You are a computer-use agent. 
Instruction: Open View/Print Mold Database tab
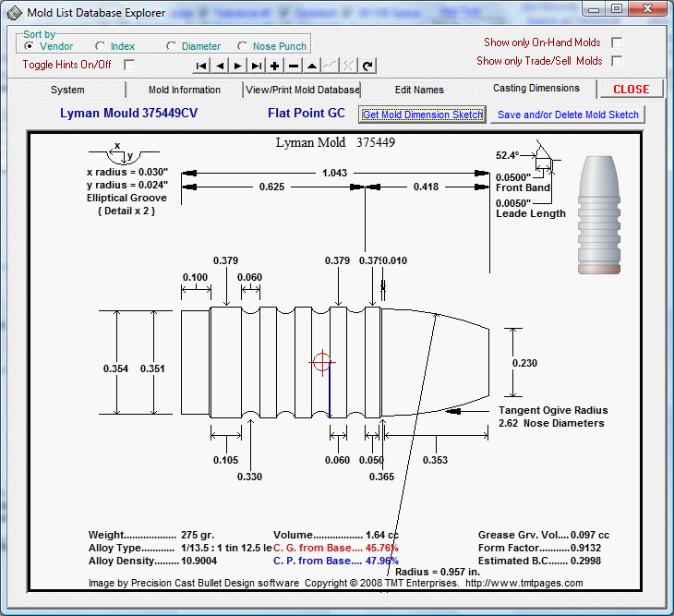pyautogui.click(x=302, y=90)
